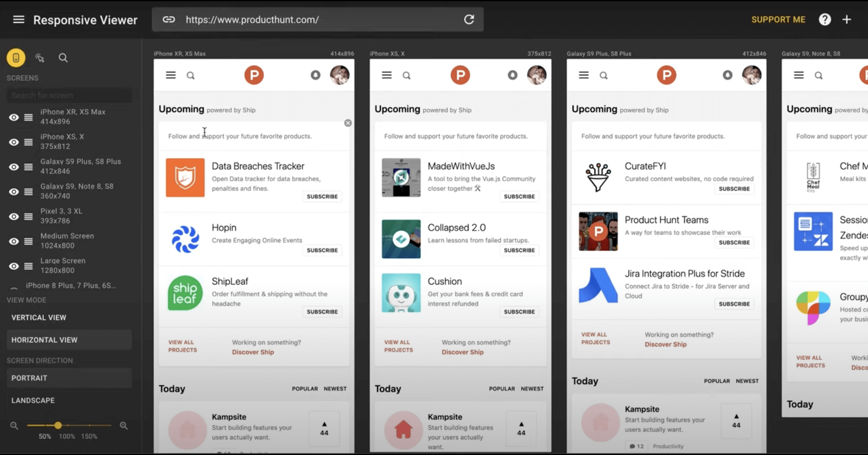Hide the iPhone XR, XS Max screen

tap(14, 117)
